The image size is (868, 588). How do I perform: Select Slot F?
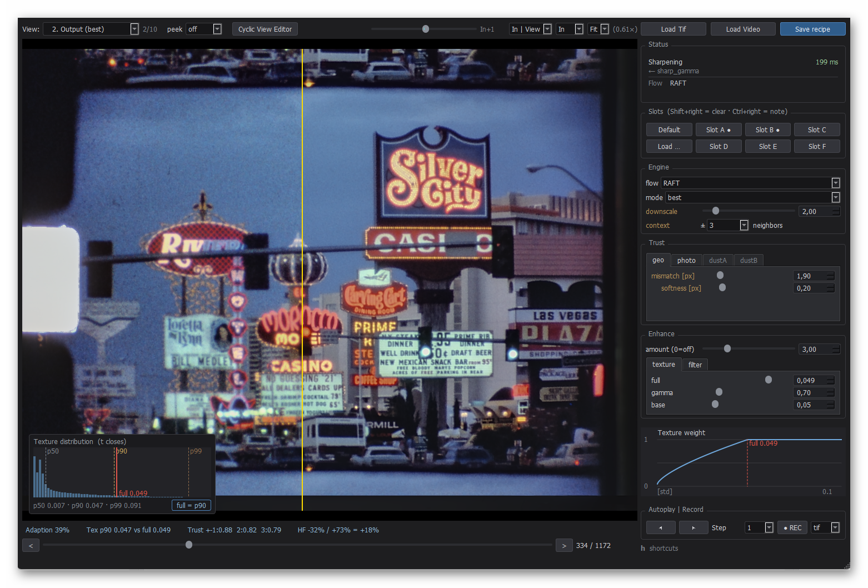click(x=817, y=146)
